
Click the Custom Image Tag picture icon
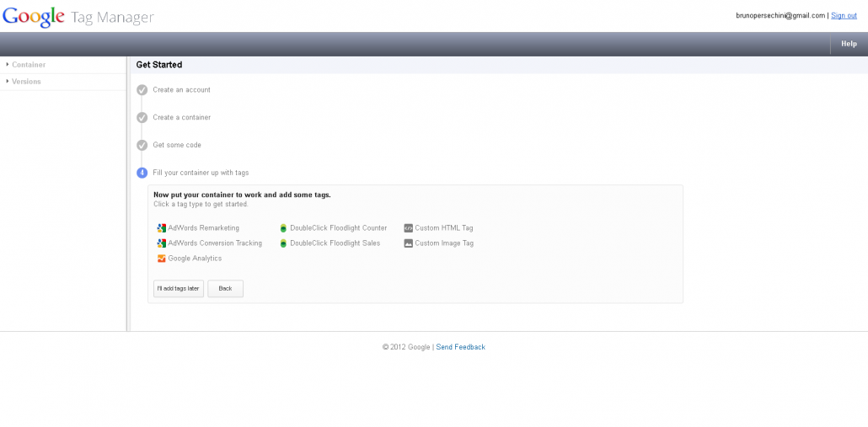pyautogui.click(x=408, y=243)
